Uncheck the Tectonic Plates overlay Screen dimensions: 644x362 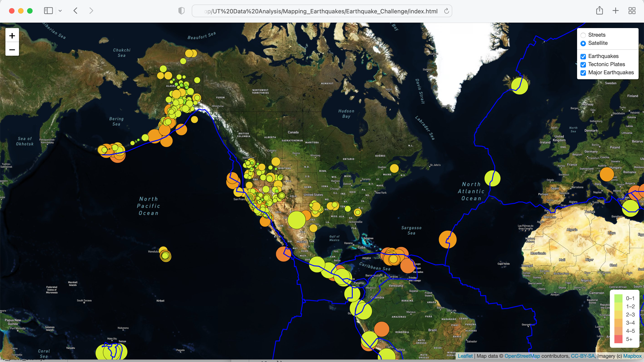pyautogui.click(x=583, y=65)
